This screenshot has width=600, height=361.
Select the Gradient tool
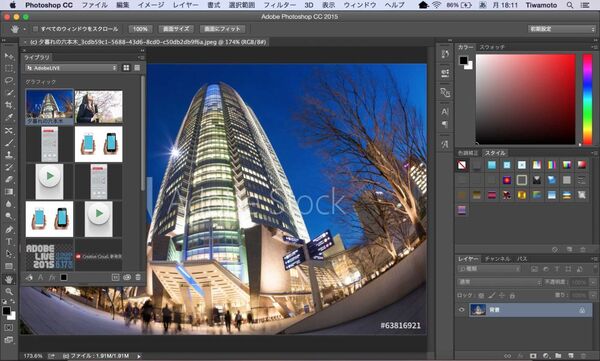tap(8, 191)
